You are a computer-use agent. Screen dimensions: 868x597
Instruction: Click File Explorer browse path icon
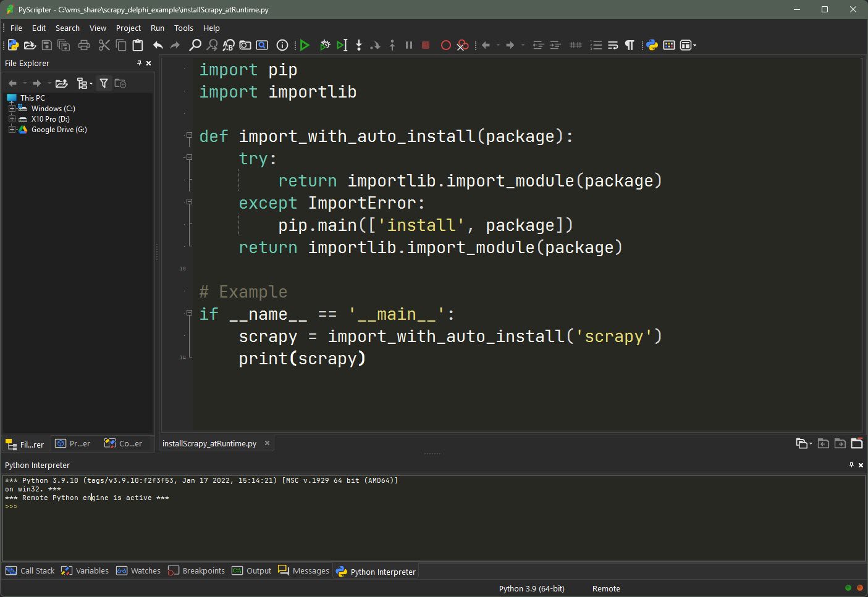61,83
